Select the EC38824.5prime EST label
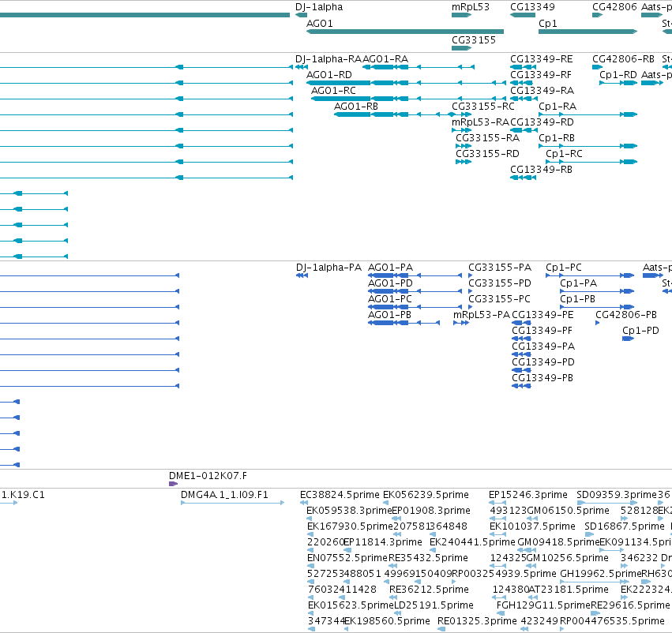Screen dimensions: 672x633 [340, 495]
